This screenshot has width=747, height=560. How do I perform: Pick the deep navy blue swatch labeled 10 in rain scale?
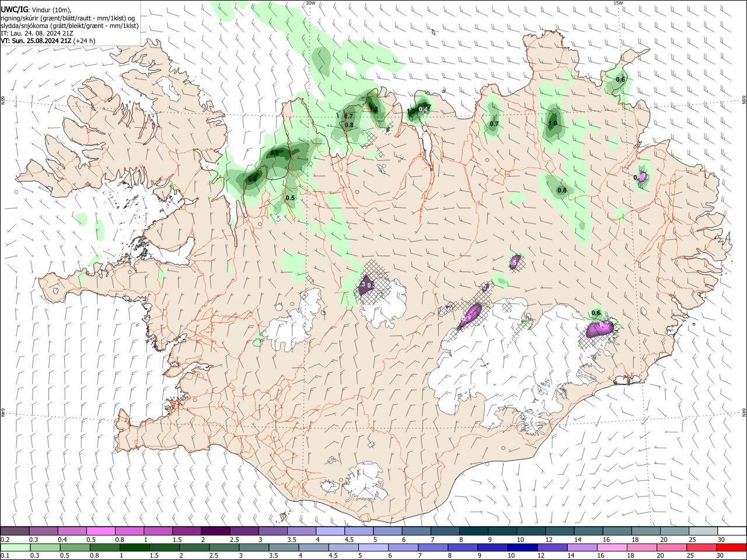pos(522,548)
